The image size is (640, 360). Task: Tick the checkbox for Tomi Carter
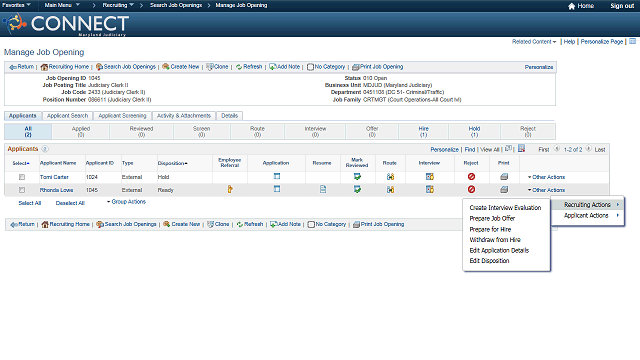pyautogui.click(x=22, y=177)
